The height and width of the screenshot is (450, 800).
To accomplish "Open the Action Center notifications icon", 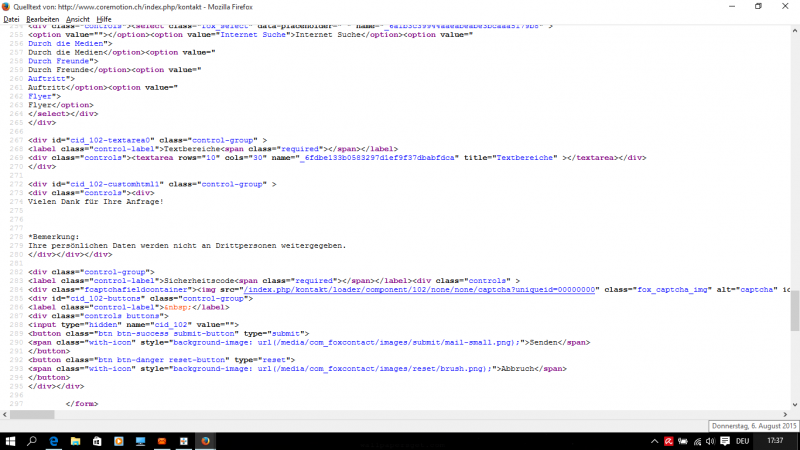I will (x=725, y=441).
